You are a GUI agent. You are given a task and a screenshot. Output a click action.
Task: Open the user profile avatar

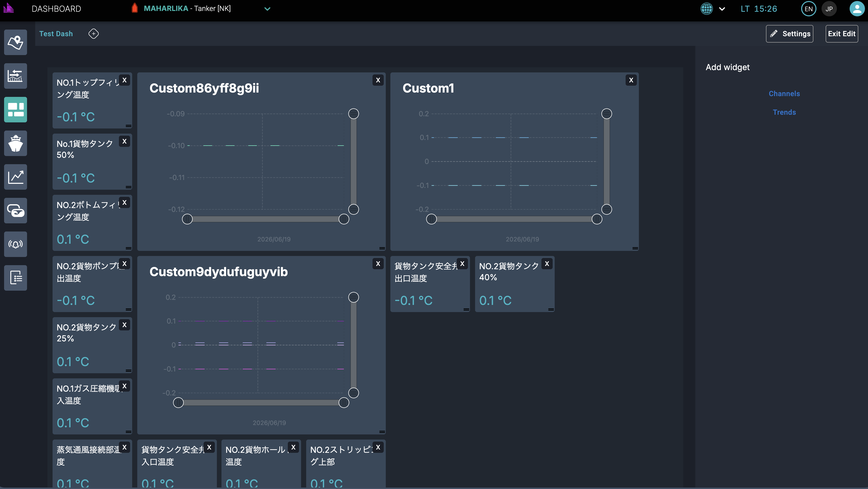click(x=857, y=9)
